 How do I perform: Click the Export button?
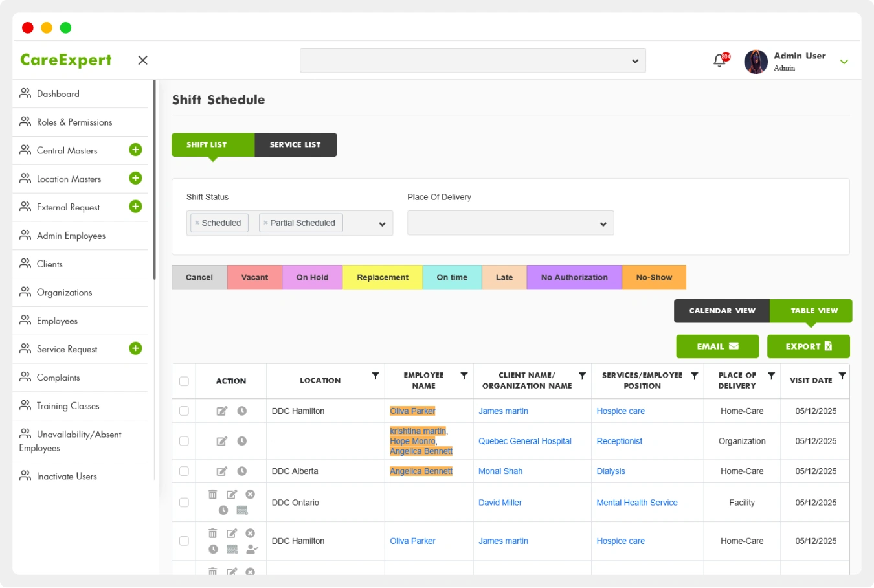coord(808,346)
